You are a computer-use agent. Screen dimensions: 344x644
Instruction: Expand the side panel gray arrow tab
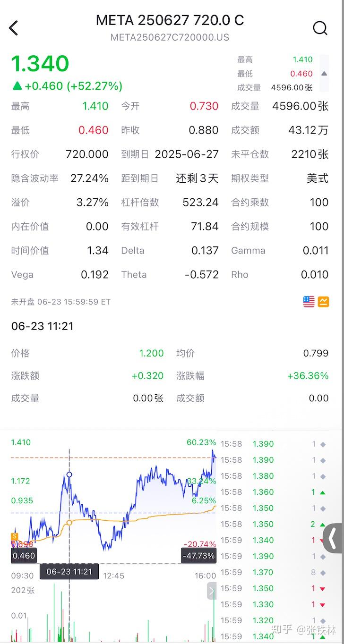pos(334,538)
